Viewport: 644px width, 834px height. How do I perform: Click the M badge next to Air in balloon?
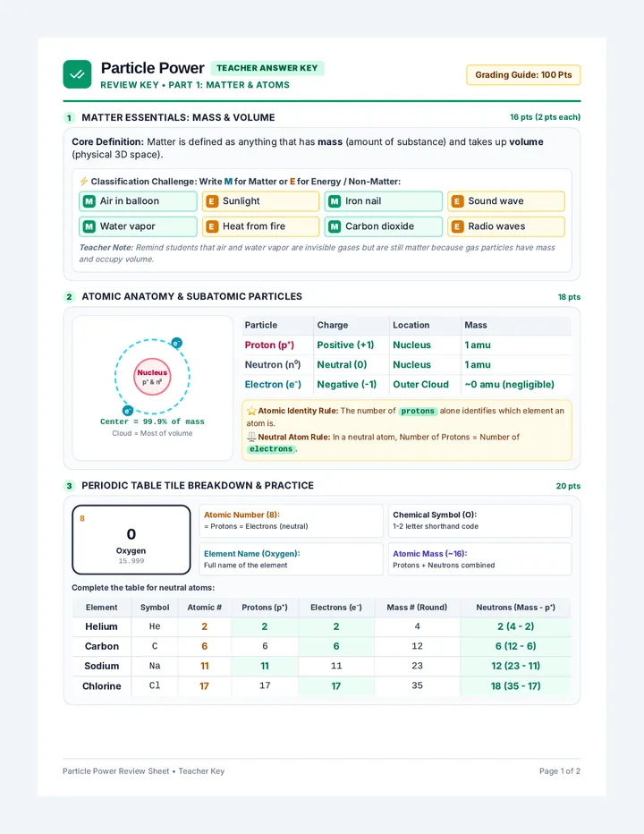[x=89, y=201]
